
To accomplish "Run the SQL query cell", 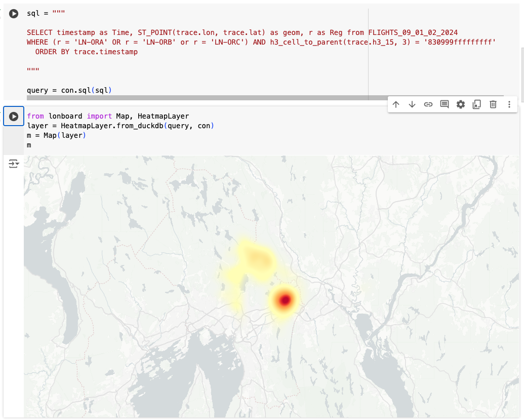I will 14,14.
